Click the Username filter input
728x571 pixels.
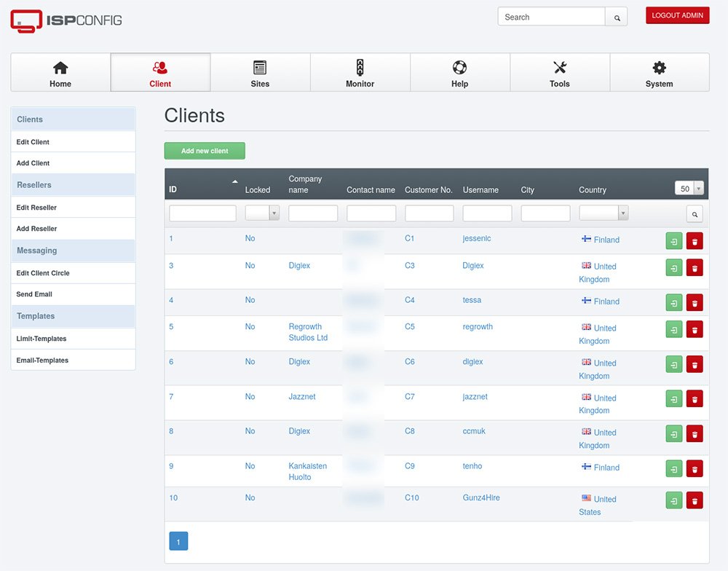point(488,213)
